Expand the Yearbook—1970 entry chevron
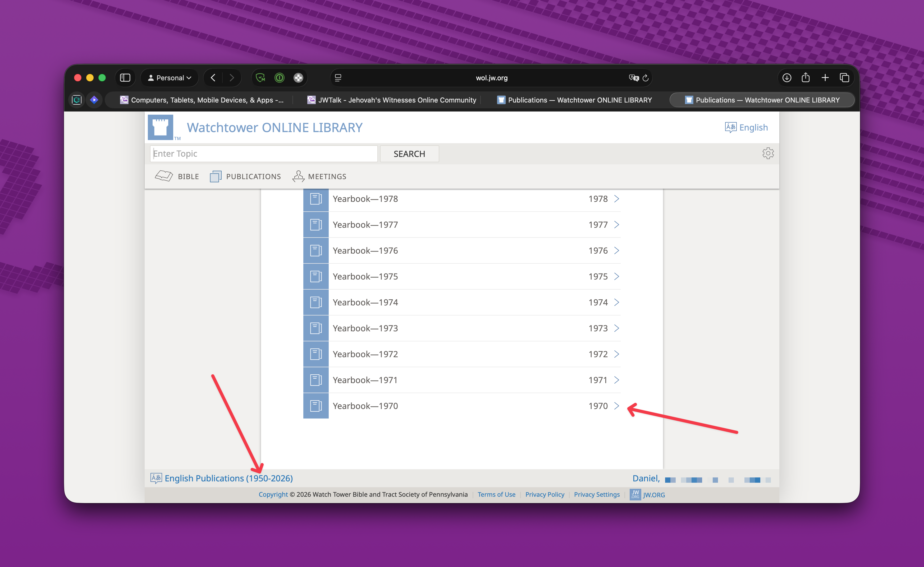This screenshot has height=567, width=924. click(616, 406)
